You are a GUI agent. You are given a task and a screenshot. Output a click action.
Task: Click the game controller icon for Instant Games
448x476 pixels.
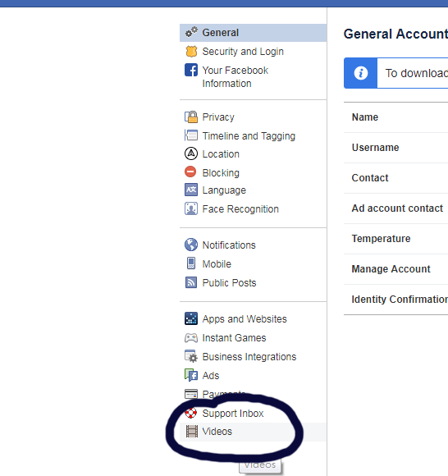click(x=191, y=337)
